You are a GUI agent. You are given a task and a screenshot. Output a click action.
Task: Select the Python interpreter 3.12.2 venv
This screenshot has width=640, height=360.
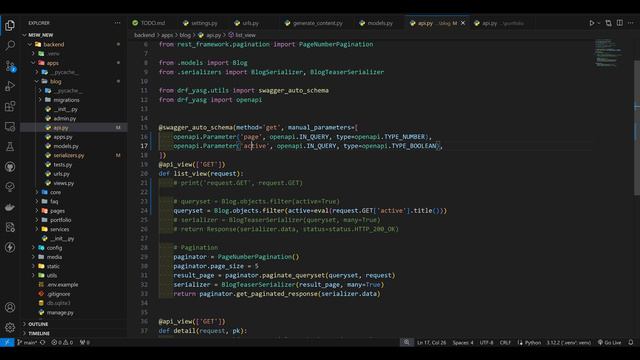tap(569, 342)
